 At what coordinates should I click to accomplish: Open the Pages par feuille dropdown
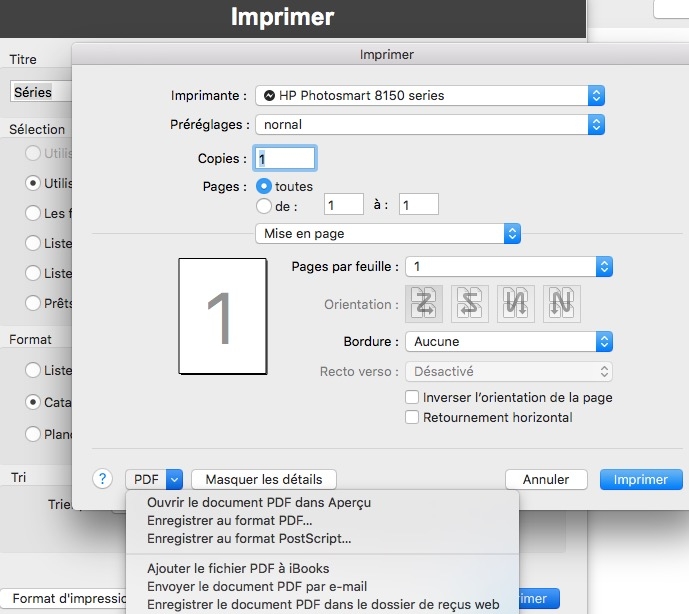[x=508, y=266]
